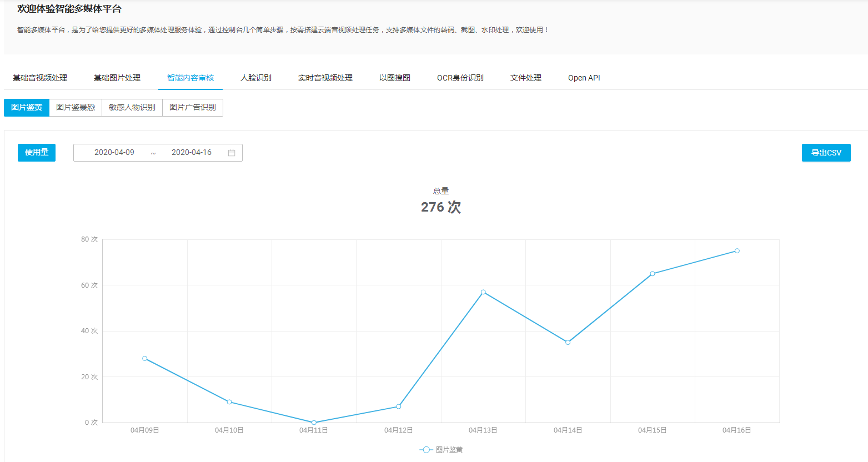The image size is (868, 462).
Task: Go to 实时音视频处理 tab
Action: click(325, 78)
